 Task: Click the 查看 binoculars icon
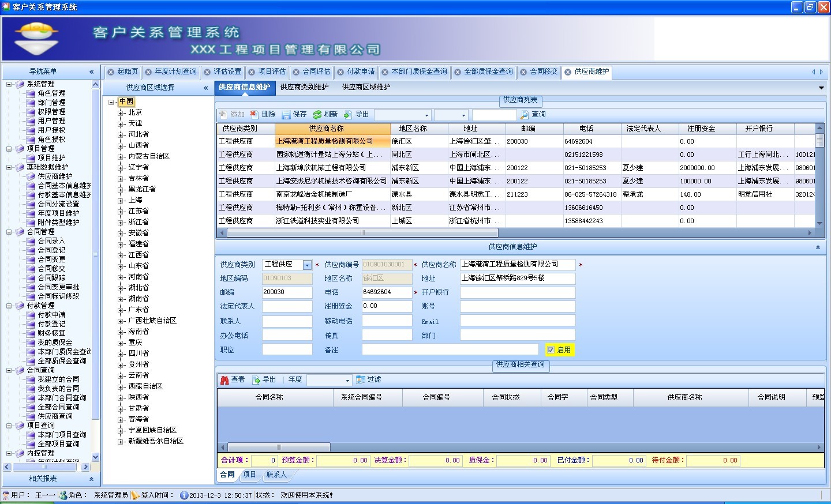pyautogui.click(x=224, y=380)
